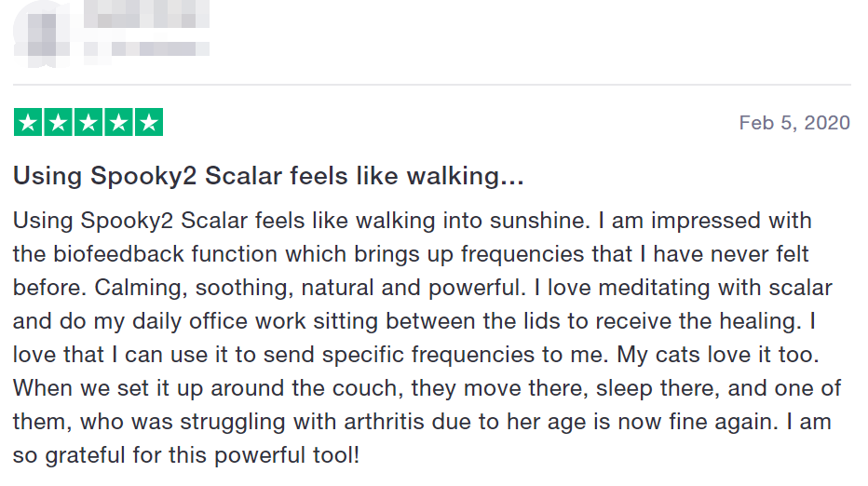Screen dimensions: 868x486
Task: Open the blurred reviewer avatar
Action: [41, 28]
